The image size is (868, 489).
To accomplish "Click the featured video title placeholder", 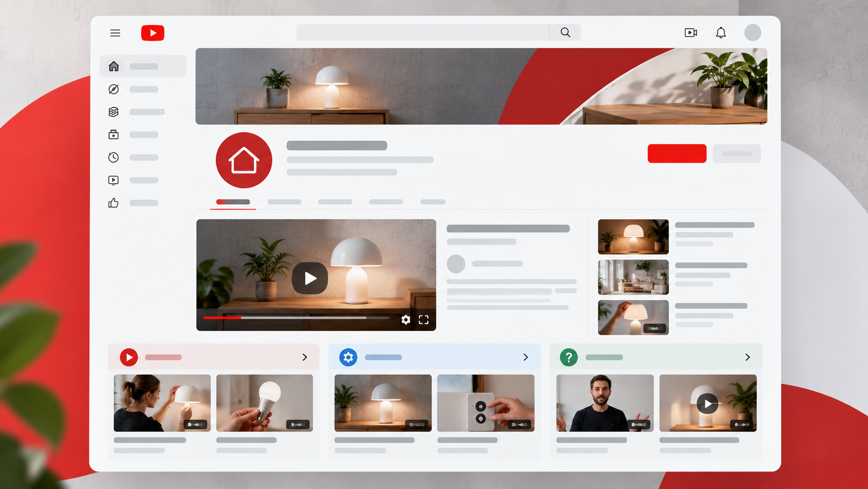I will (508, 229).
